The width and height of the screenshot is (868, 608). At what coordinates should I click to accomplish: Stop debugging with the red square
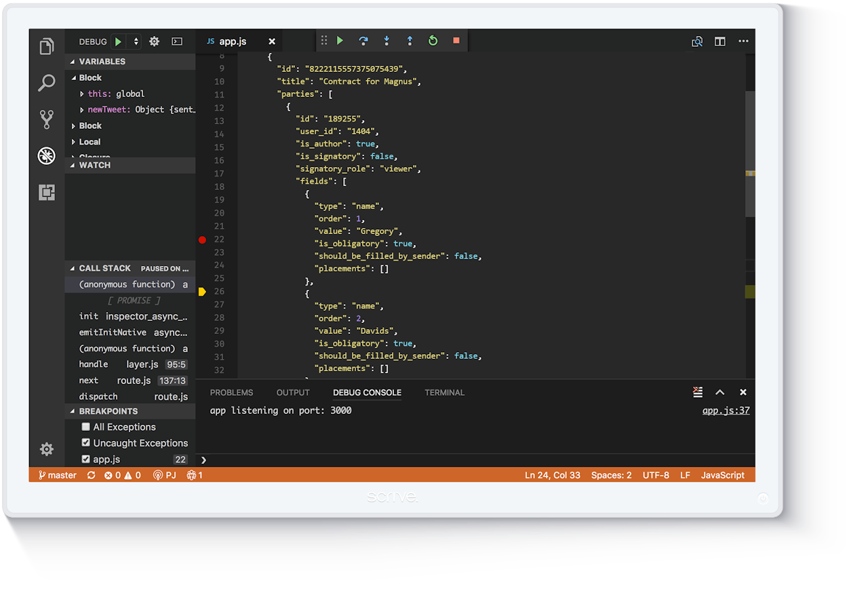[456, 41]
